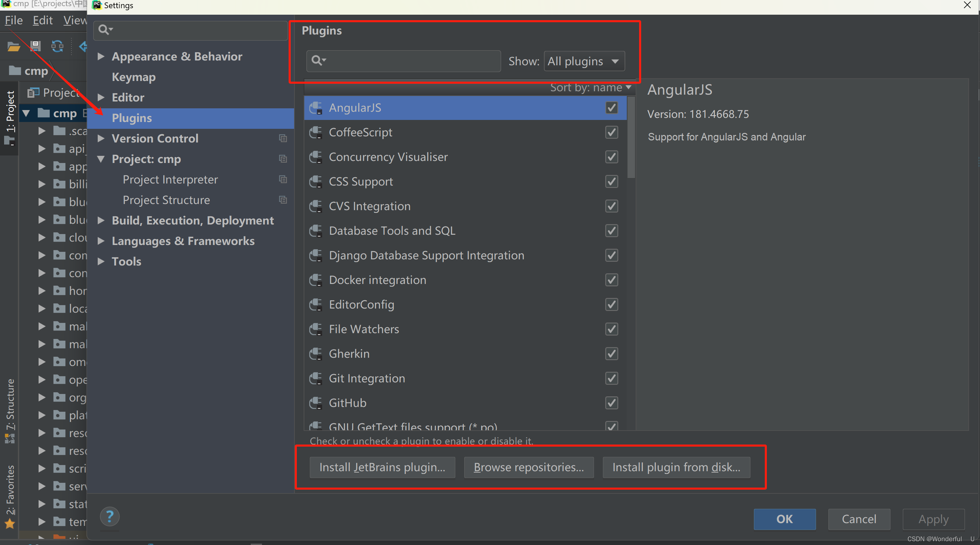
Task: Disable the CoffeeScript plugin checkbox
Action: [611, 133]
